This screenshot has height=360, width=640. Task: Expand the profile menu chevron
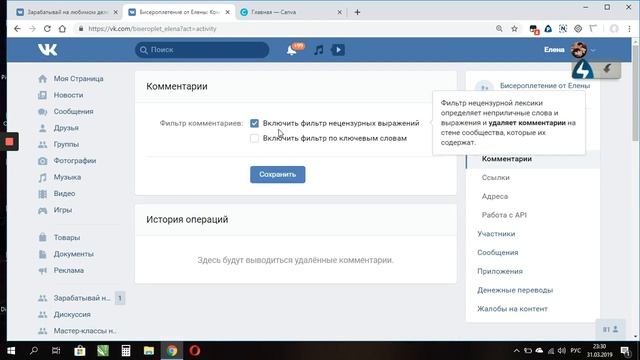tap(593, 50)
